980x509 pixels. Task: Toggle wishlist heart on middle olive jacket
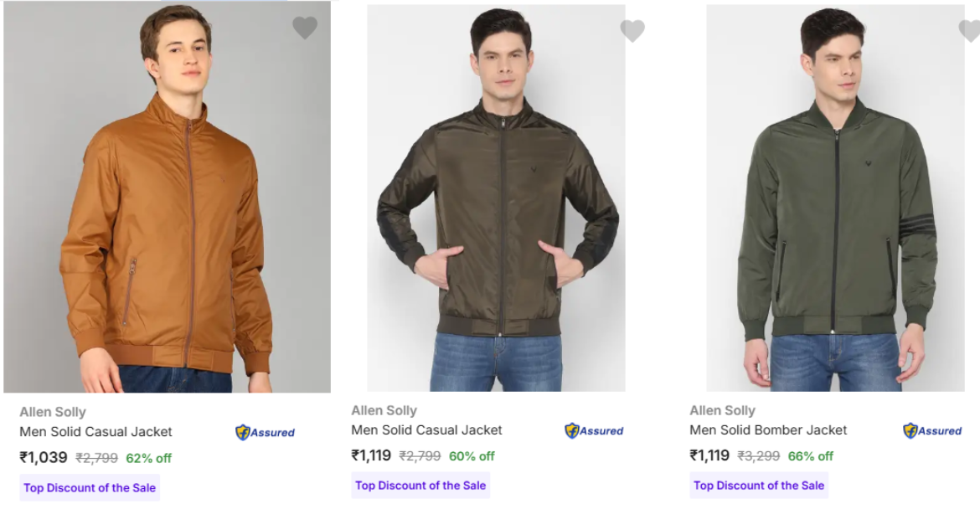(x=632, y=31)
